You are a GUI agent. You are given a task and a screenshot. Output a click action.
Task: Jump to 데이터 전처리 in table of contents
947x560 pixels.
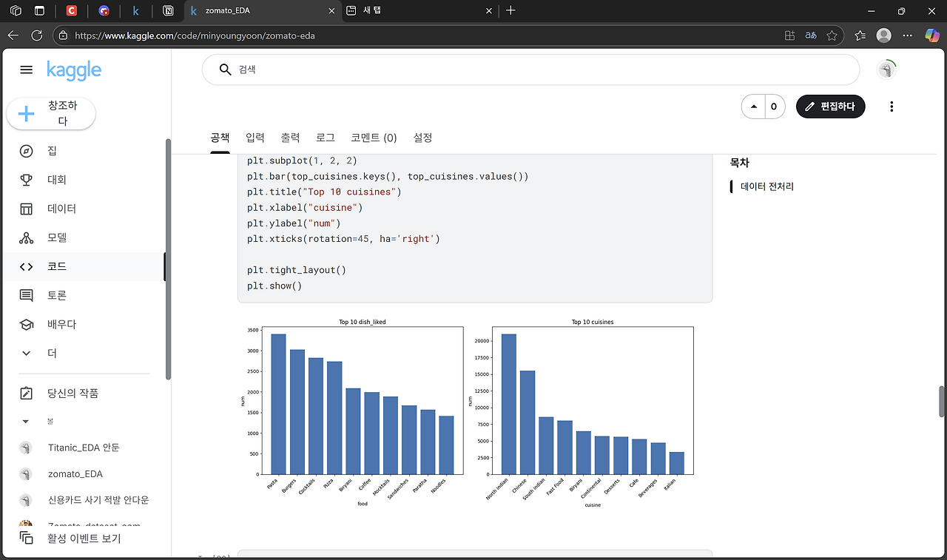point(767,186)
